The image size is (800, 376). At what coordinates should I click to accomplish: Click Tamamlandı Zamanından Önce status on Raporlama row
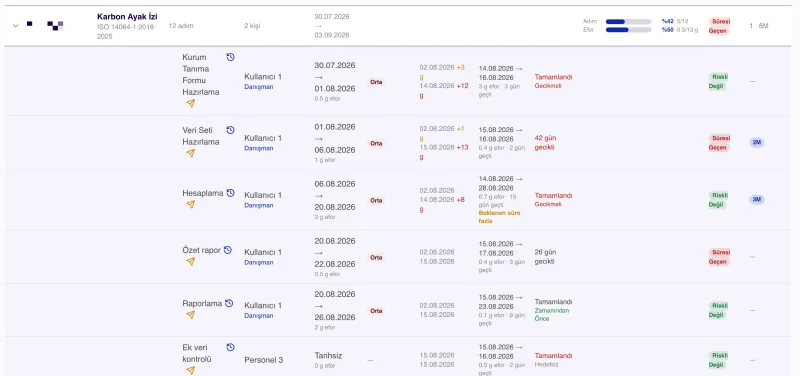click(x=553, y=310)
